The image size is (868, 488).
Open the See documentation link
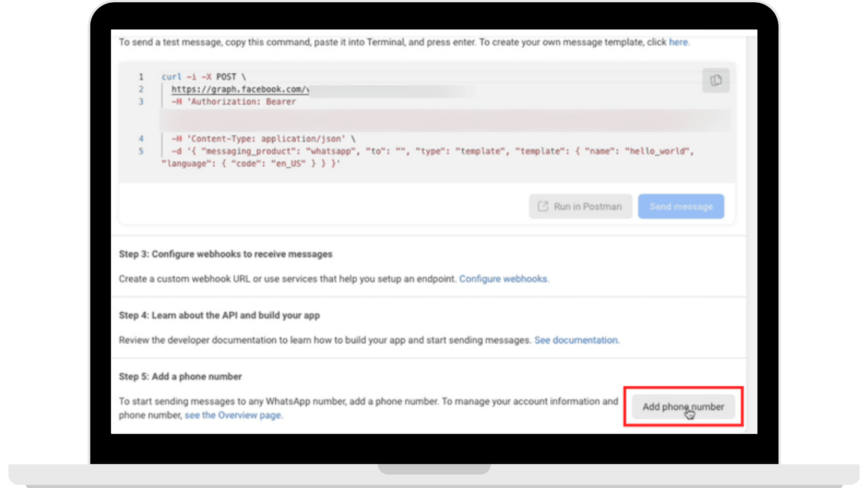[576, 340]
